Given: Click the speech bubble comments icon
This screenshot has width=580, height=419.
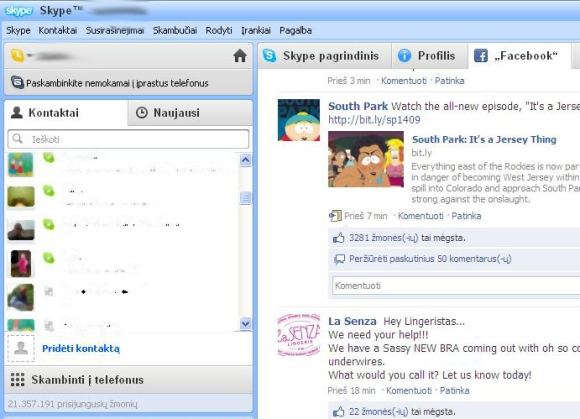Looking at the screenshot, I should 339,259.
